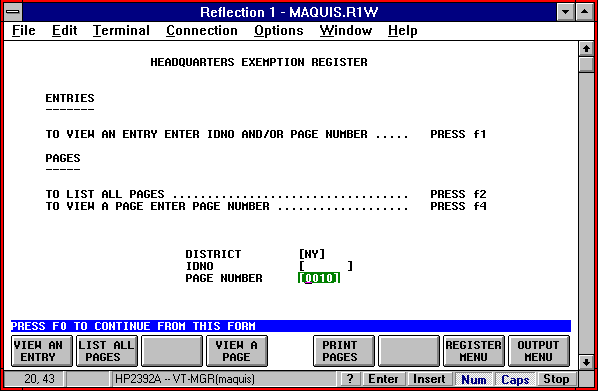
Task: Click the PRINT PAGES function key
Action: click(x=344, y=351)
